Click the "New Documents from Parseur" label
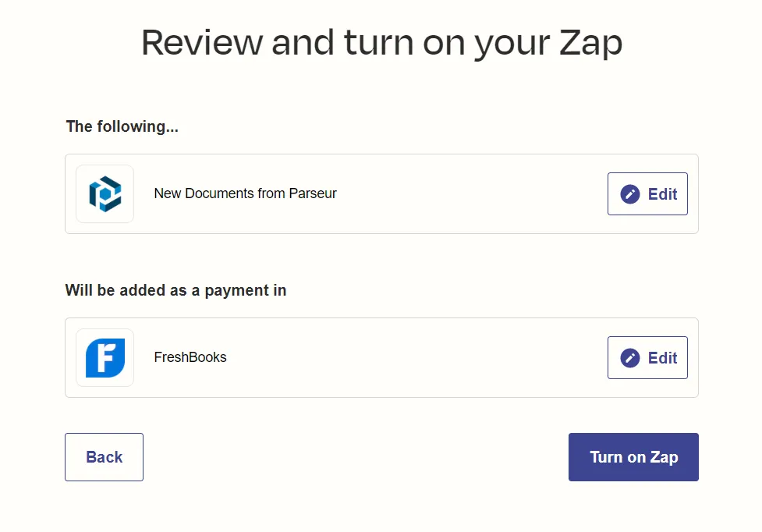The image size is (762, 532). pos(246,193)
